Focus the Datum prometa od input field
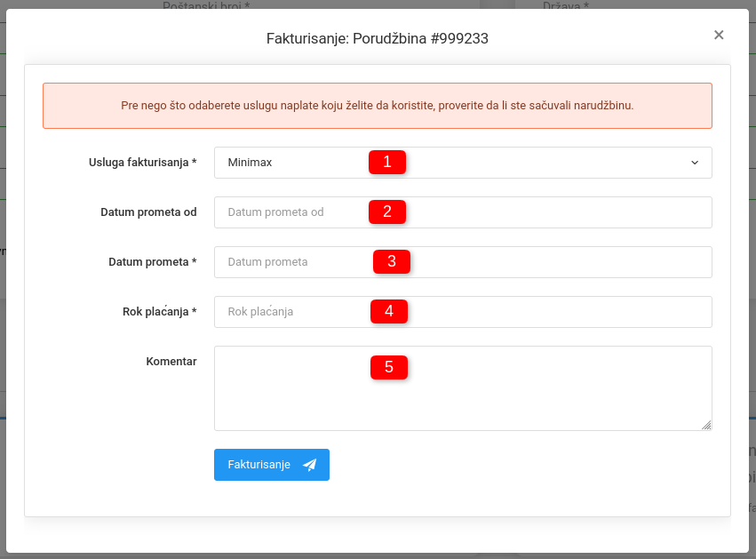Image resolution: width=756 pixels, height=559 pixels. 463,212
